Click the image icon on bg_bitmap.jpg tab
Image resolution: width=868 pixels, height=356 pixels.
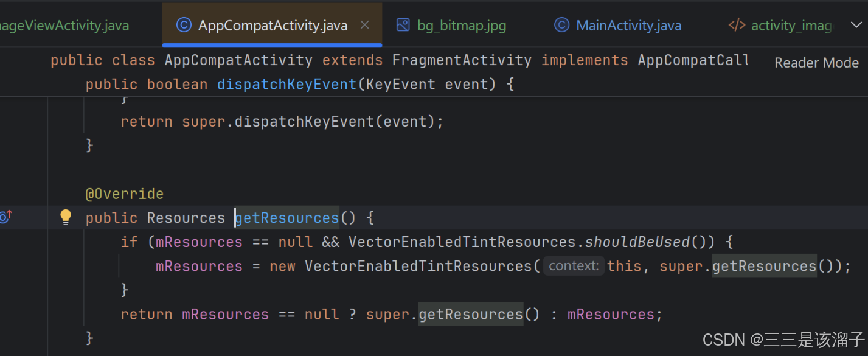[403, 25]
